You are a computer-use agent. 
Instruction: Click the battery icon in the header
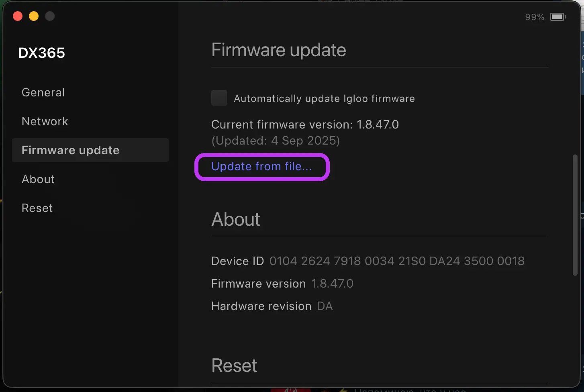click(x=558, y=17)
